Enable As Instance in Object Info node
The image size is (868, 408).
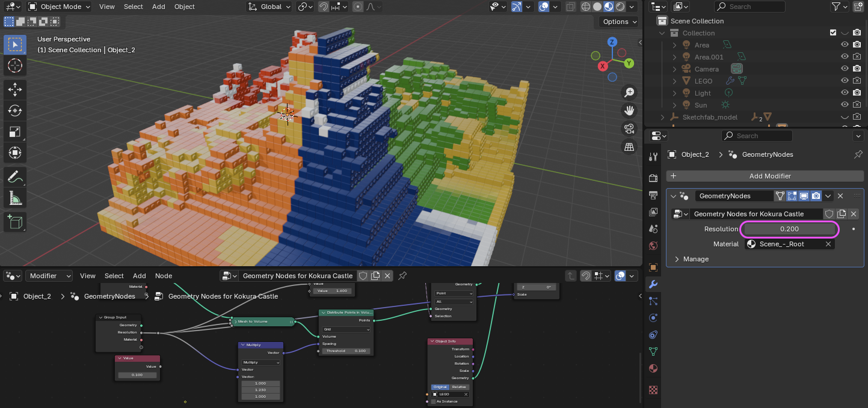tap(433, 401)
